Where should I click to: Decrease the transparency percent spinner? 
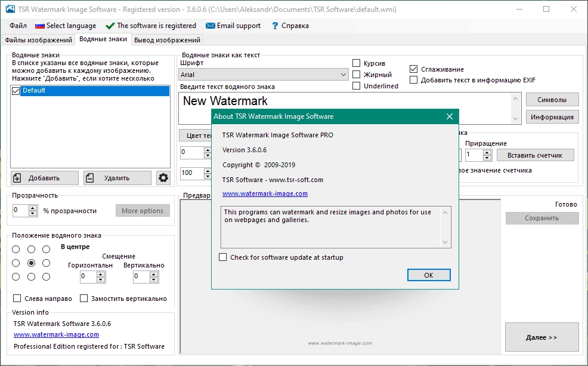pos(33,214)
